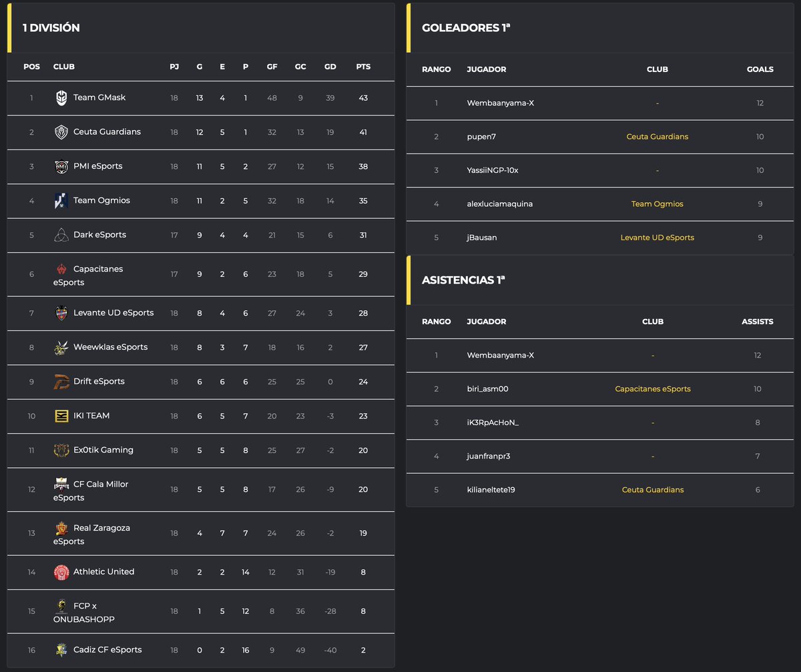
Task: Click the Team GMask club logo
Action: pyautogui.click(x=61, y=98)
